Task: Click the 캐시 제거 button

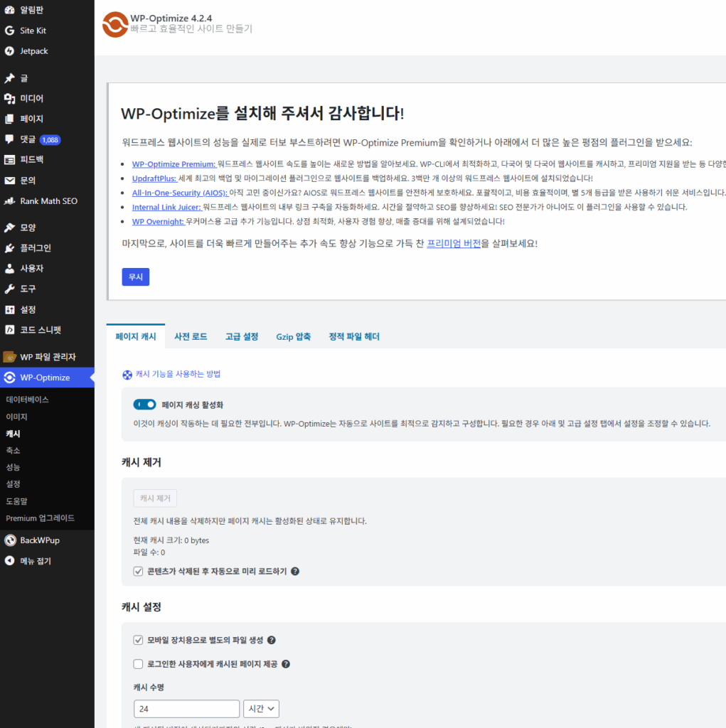Action: [155, 498]
